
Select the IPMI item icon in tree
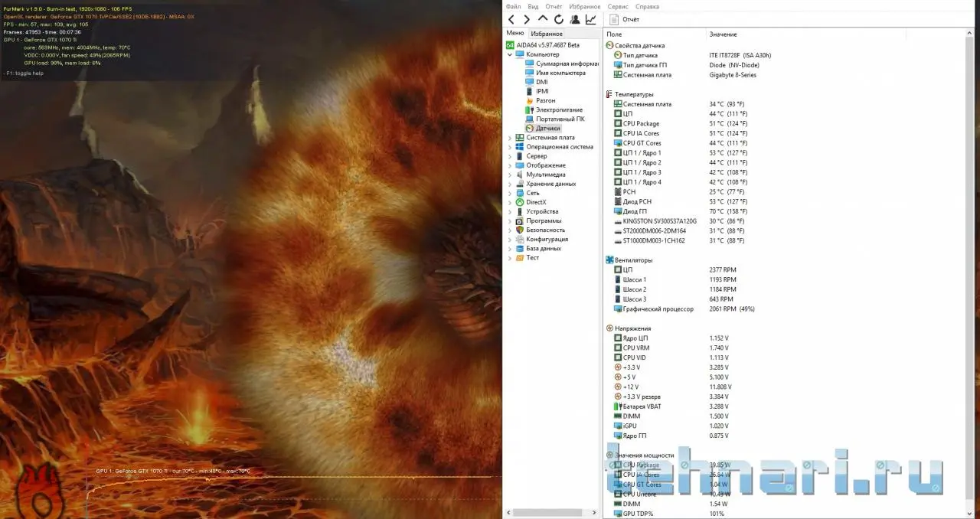[529, 91]
